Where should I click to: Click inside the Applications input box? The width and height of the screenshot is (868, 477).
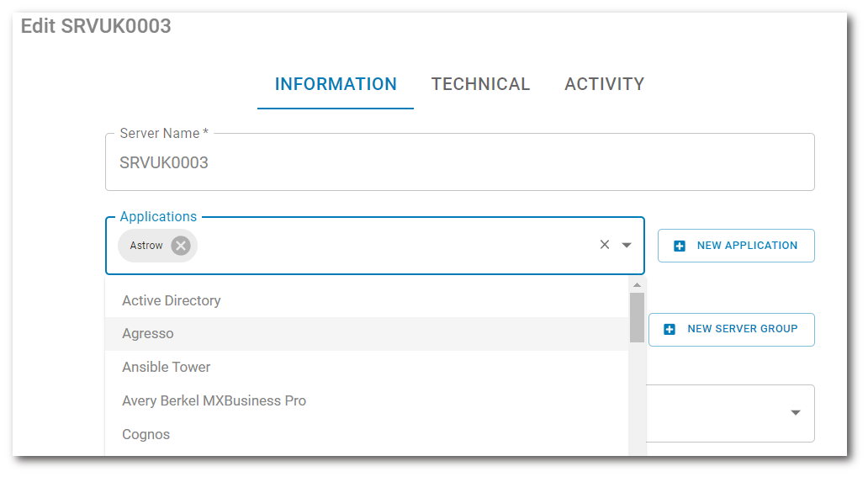tap(395, 246)
